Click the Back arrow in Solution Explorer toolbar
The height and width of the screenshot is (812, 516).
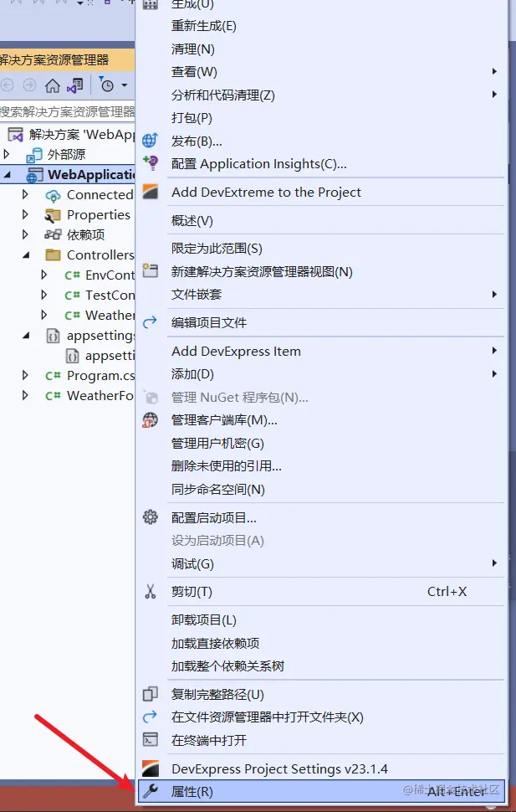click(x=8, y=85)
